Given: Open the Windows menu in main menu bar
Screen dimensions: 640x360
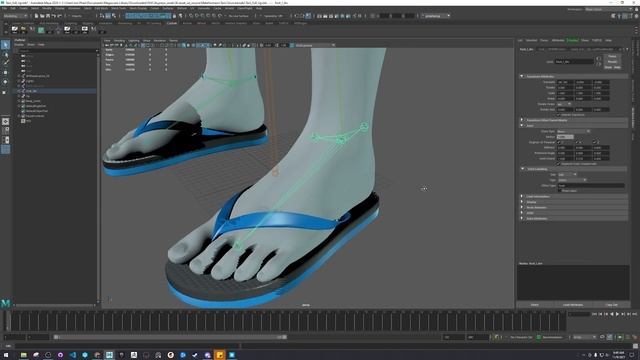Looking at the screenshot, I should pyautogui.click(x=74, y=8).
